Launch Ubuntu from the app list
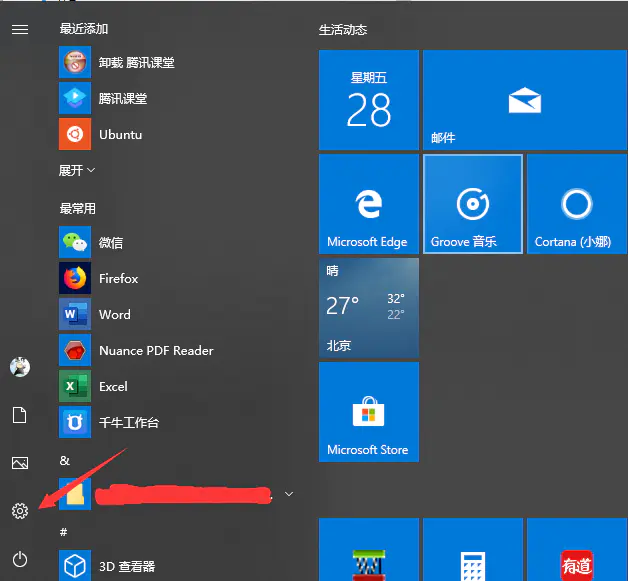Viewport: 628px width, 581px height. 176,134
